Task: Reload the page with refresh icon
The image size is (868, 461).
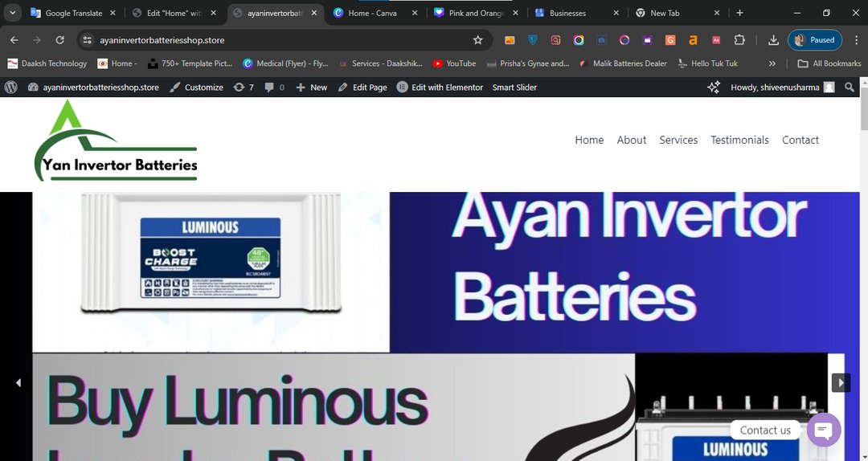Action: [x=59, y=40]
